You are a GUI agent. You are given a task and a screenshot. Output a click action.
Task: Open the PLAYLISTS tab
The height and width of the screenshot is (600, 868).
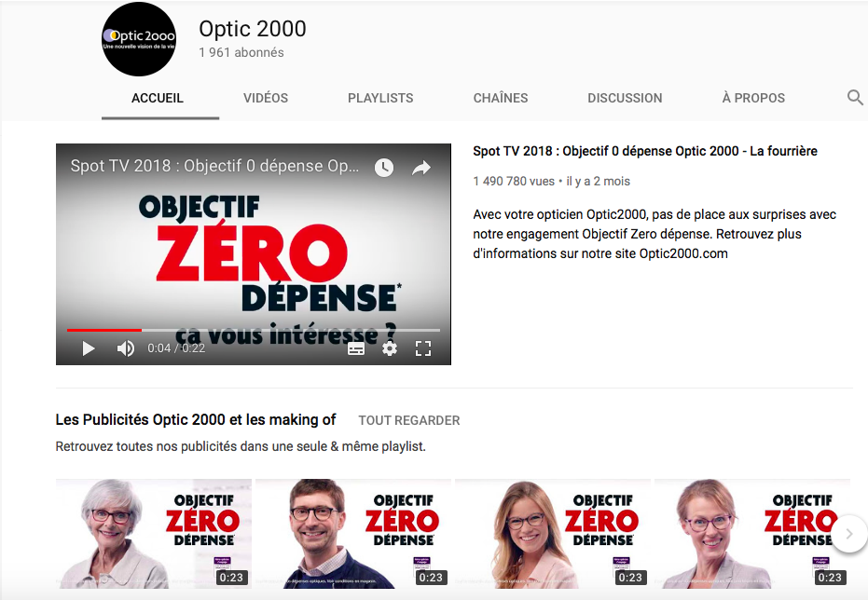(380, 98)
